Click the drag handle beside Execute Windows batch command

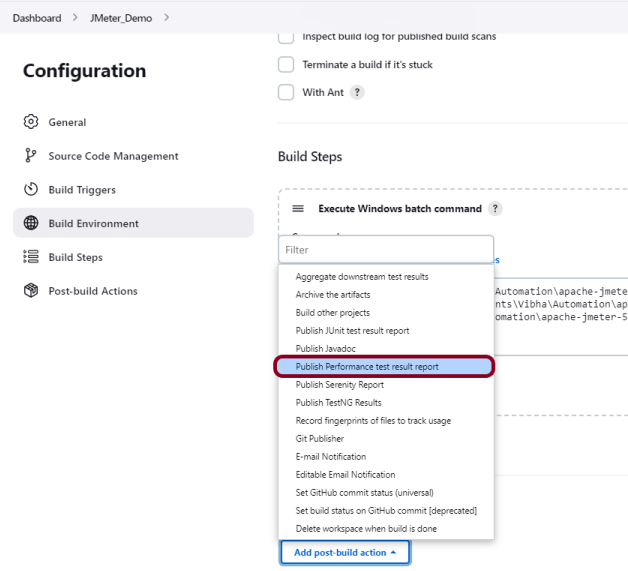(298, 209)
